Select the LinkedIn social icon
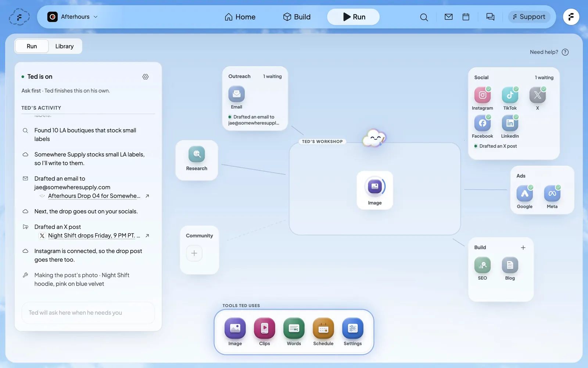 click(510, 123)
